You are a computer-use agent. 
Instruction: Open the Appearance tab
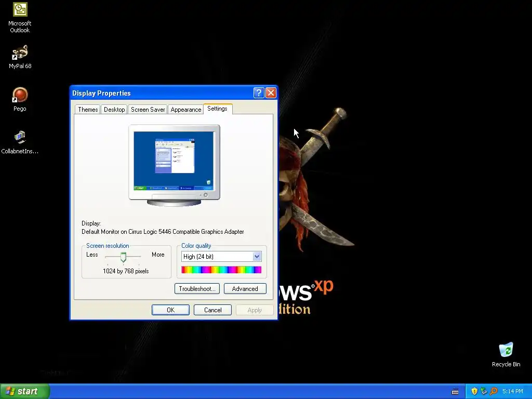coord(185,109)
